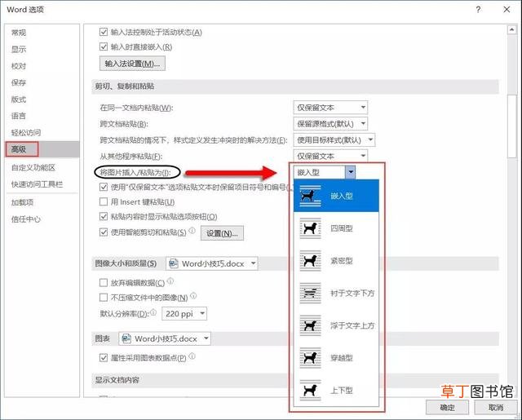Toggle 属性采用图表数据点 checkbox
The image size is (522, 420).
tap(104, 358)
